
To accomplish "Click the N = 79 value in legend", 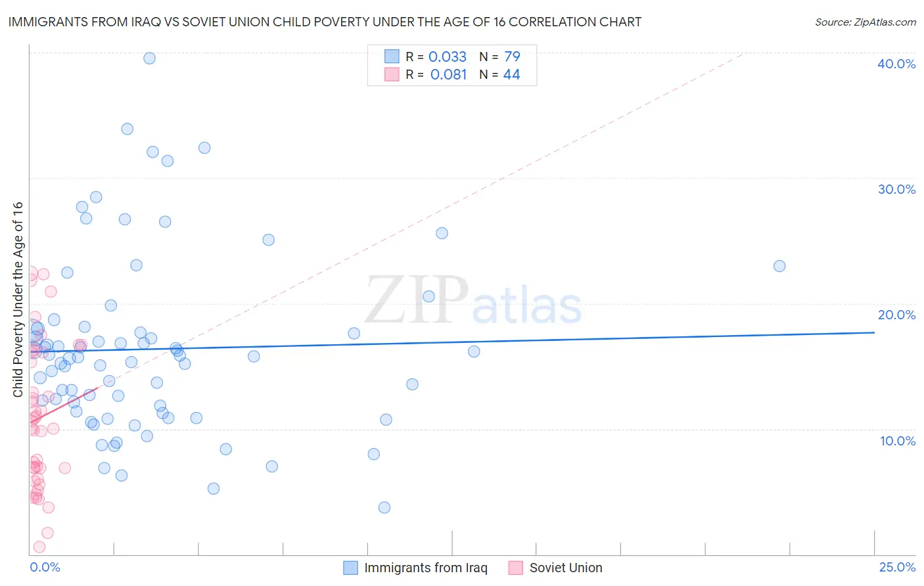I will point(499,56).
